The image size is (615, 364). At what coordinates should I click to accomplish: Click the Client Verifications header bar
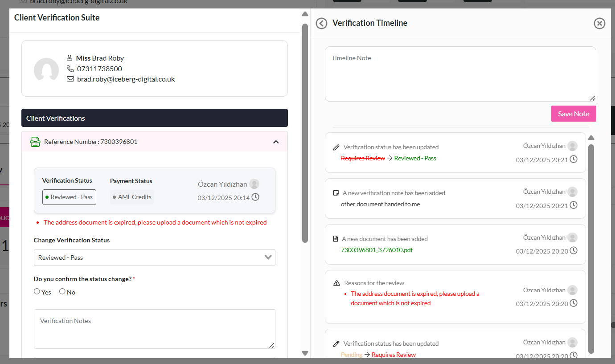point(154,118)
